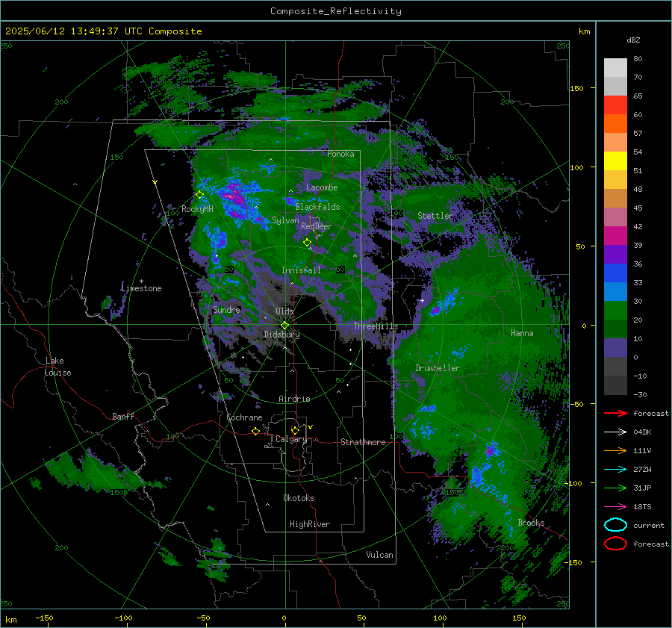Click the Stettler label
672x628 pixels.
pos(435,216)
